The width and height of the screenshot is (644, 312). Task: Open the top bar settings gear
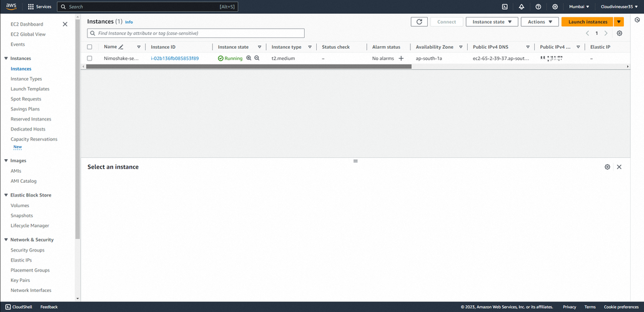tap(555, 7)
